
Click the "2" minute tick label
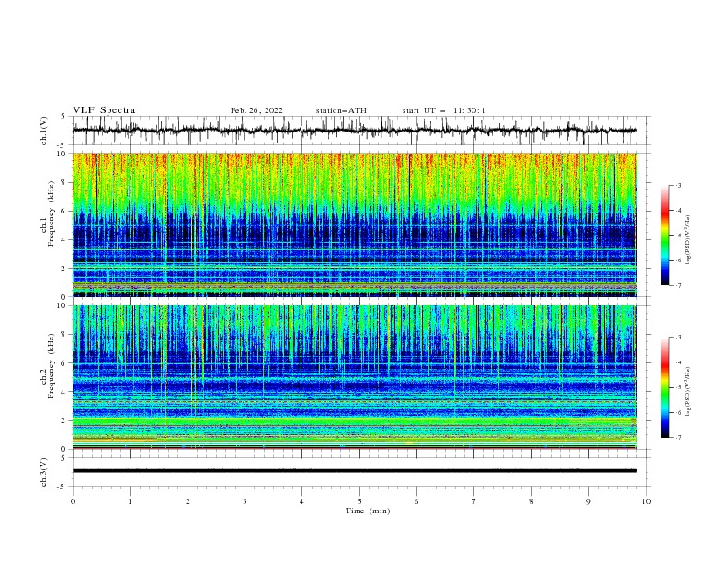(188, 501)
